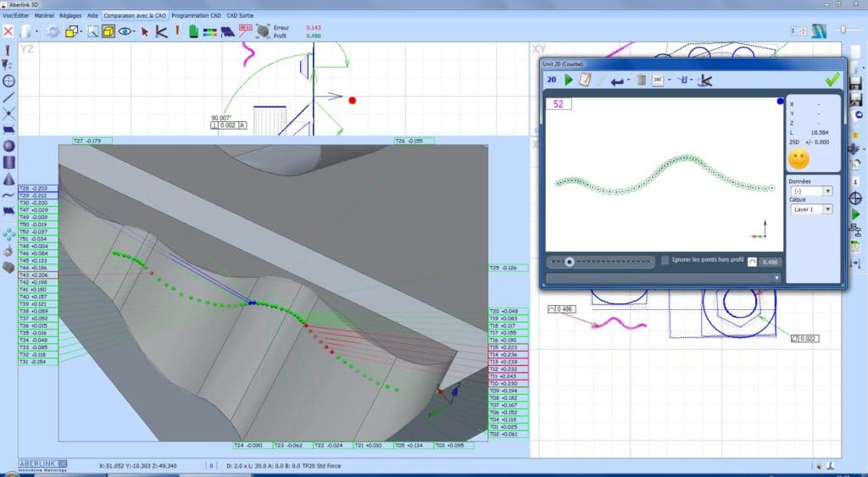The height and width of the screenshot is (477, 868).
Task: Select the curve measurement tool in left sidebar
Action: pos(8,195)
